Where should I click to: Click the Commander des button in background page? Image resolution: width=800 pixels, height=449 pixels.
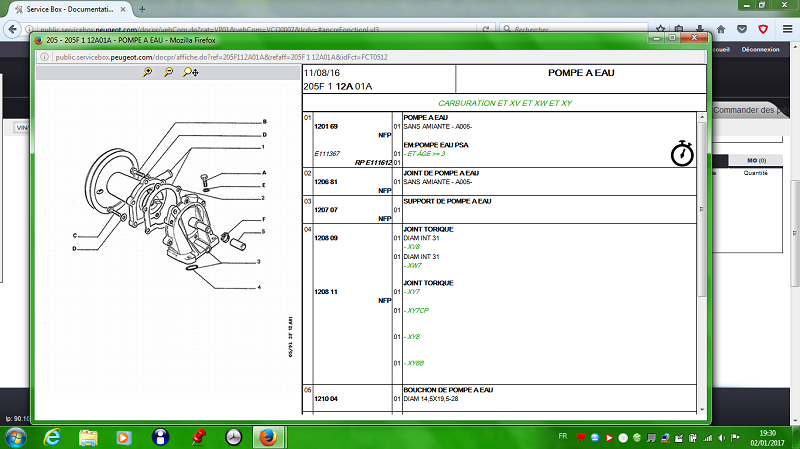pyautogui.click(x=750, y=110)
